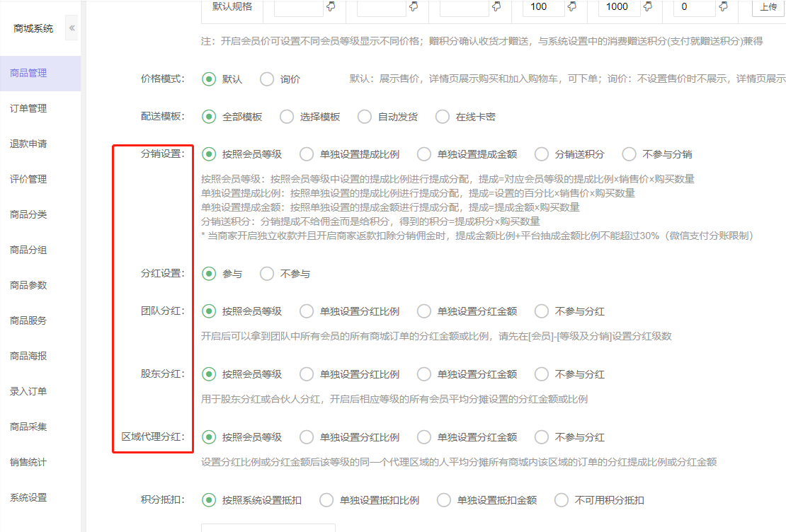The width and height of the screenshot is (786, 532).
Task: Pick 不可用积分抵扣 for points deduction
Action: click(562, 500)
